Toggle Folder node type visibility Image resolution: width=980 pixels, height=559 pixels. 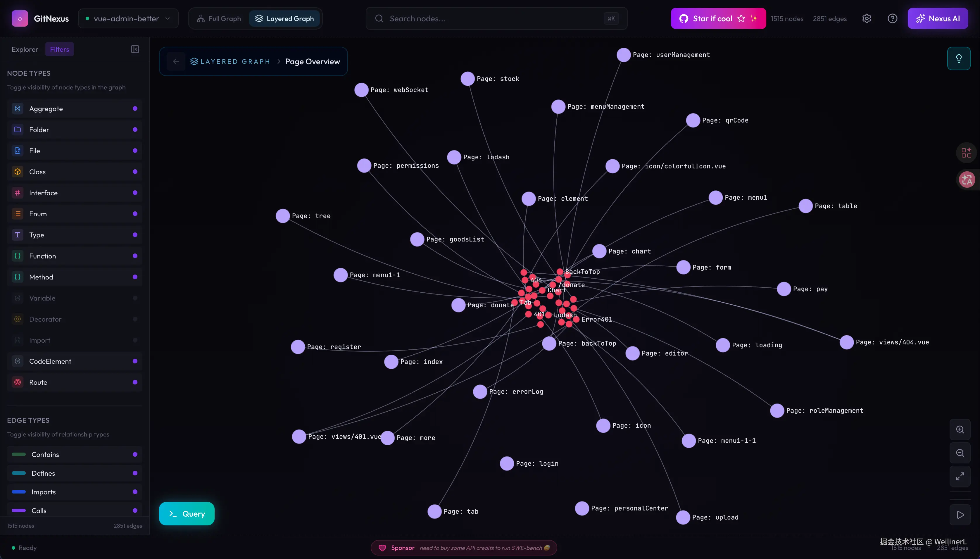[75, 130]
